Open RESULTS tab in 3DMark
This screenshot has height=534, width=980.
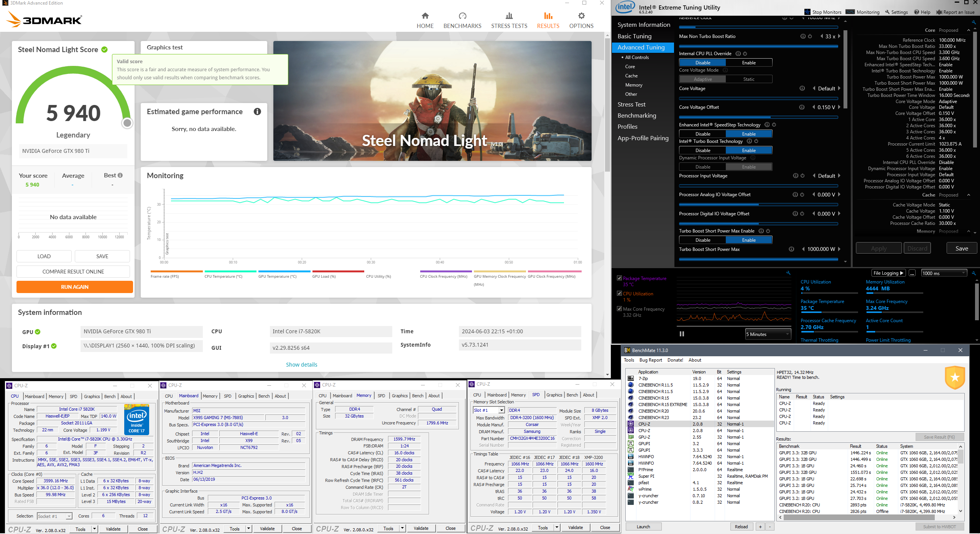click(548, 21)
